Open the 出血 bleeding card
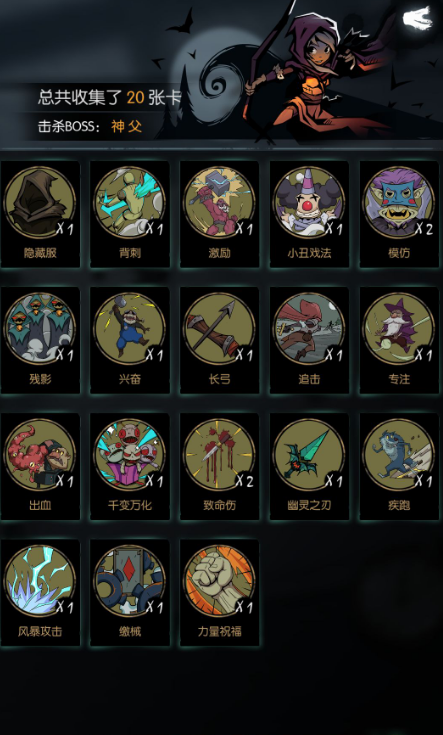The image size is (443, 735). 40,466
